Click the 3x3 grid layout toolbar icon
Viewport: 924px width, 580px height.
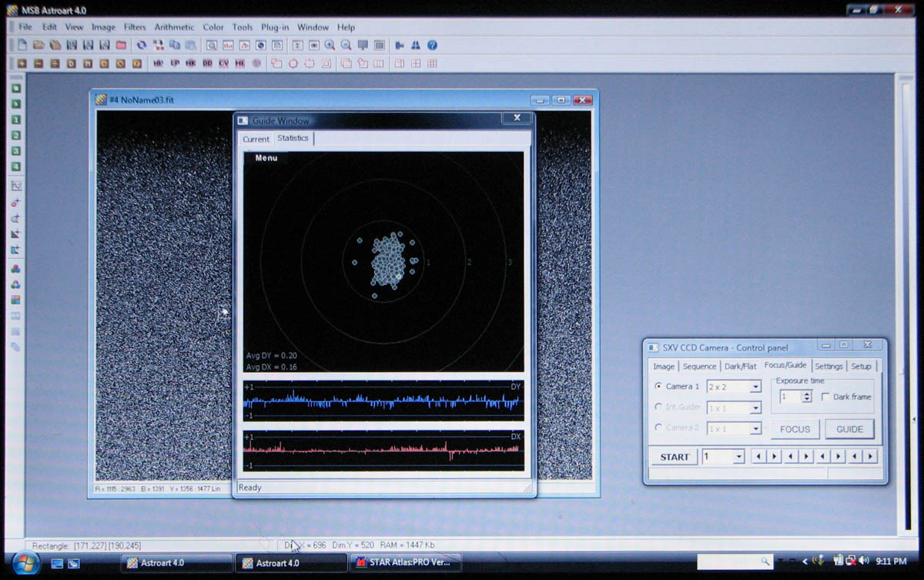point(432,63)
